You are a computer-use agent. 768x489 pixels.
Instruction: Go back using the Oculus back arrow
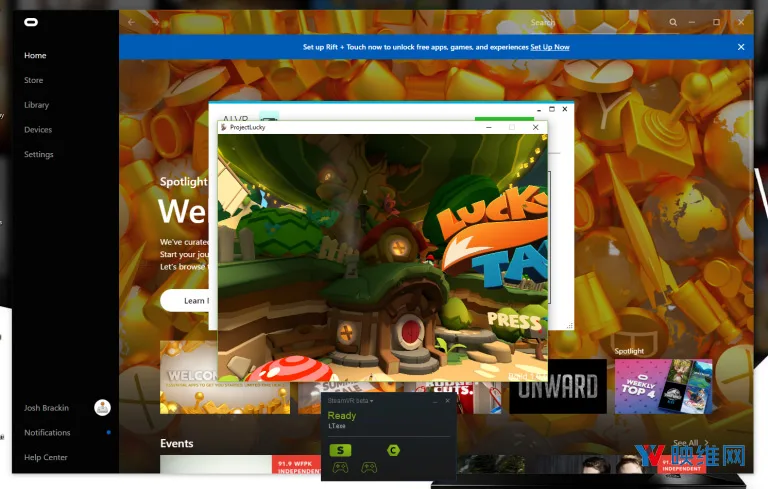point(131,22)
